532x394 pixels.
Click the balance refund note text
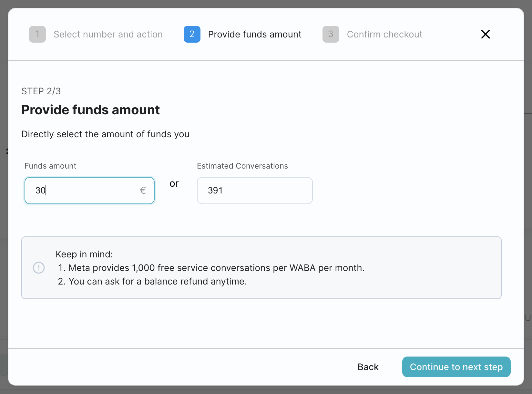click(158, 281)
